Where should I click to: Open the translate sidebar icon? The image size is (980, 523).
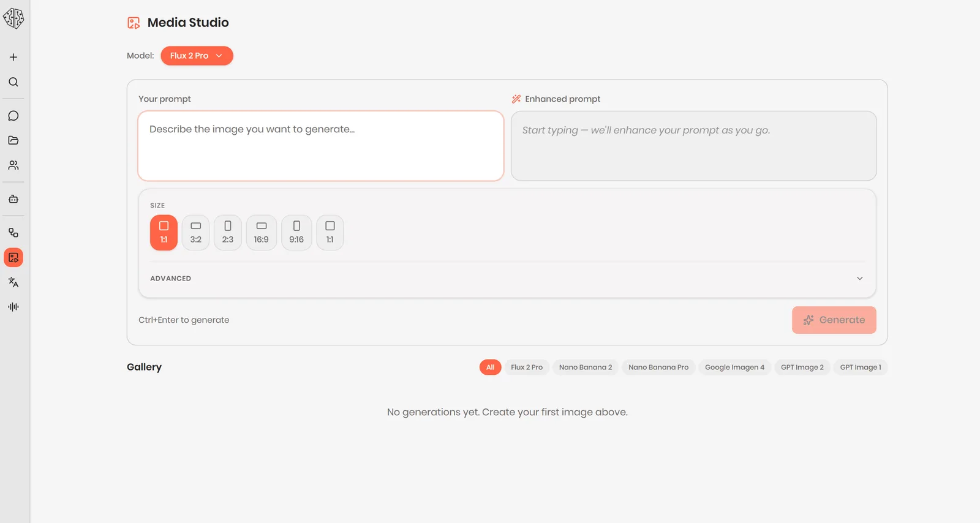(x=13, y=282)
